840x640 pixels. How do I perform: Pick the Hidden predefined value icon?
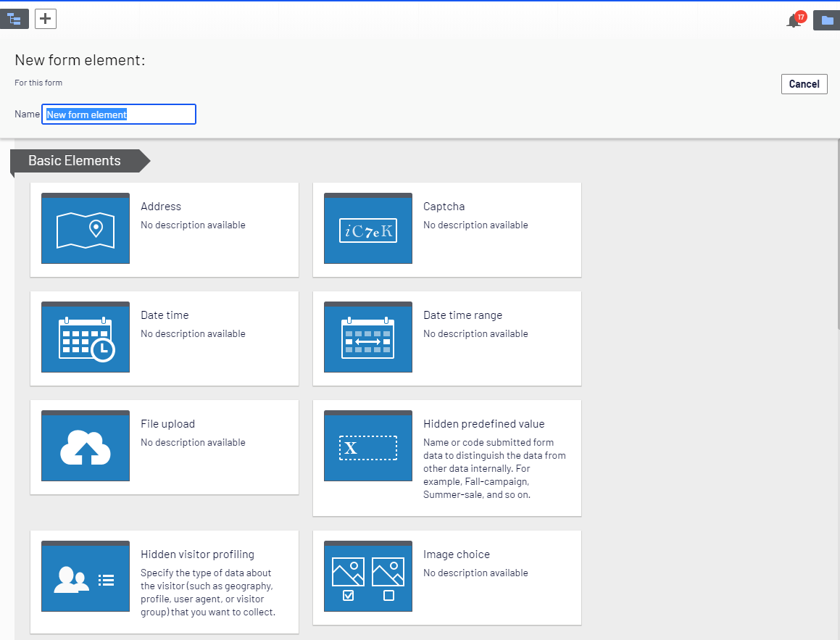tap(368, 446)
